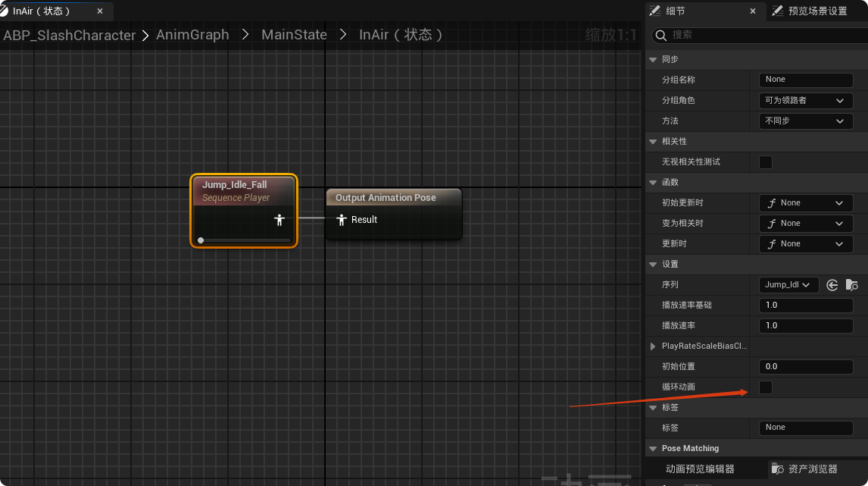Open the 更新时 function dropdown
This screenshot has width=868, height=486.
pyautogui.click(x=805, y=244)
